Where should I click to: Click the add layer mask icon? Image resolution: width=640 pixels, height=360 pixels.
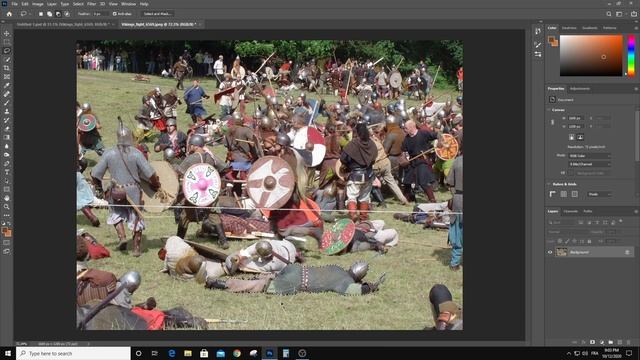[x=592, y=342]
